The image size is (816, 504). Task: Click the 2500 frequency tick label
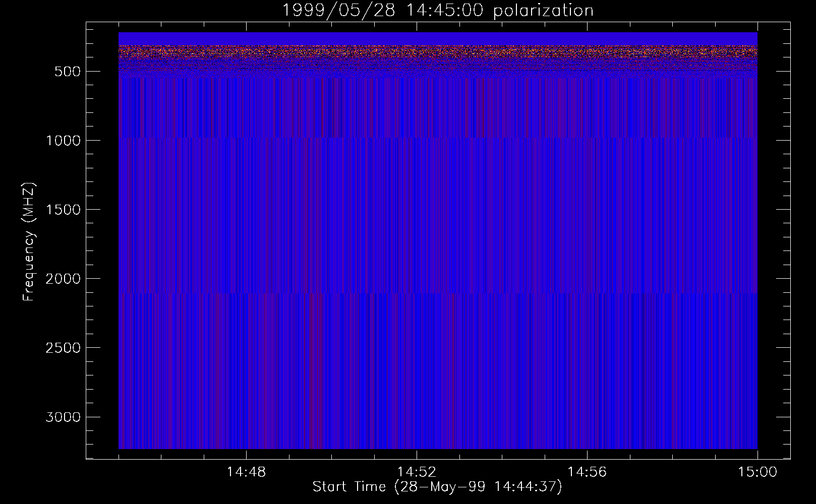[x=63, y=348]
